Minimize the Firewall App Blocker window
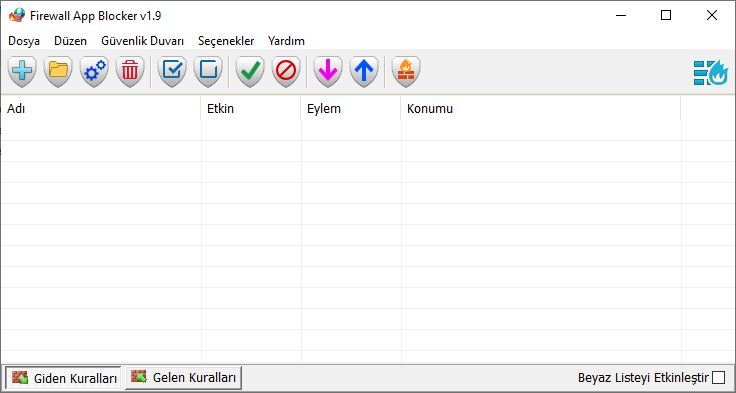 point(621,15)
